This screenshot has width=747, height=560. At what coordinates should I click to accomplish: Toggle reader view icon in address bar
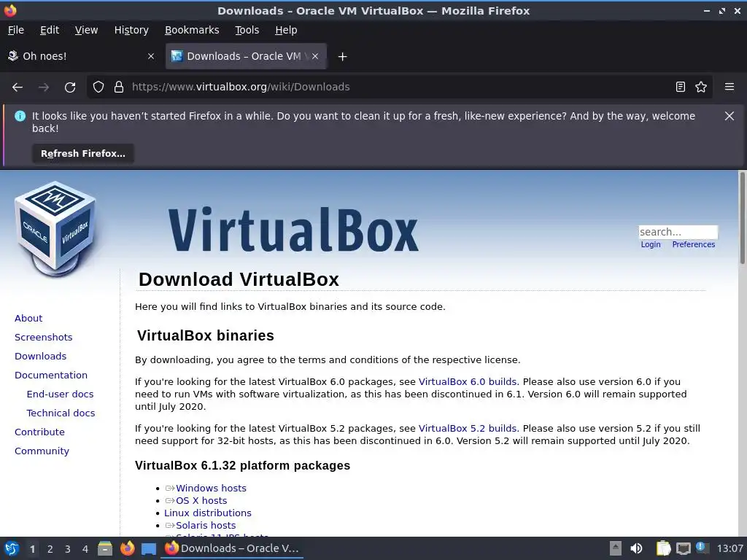coord(681,87)
